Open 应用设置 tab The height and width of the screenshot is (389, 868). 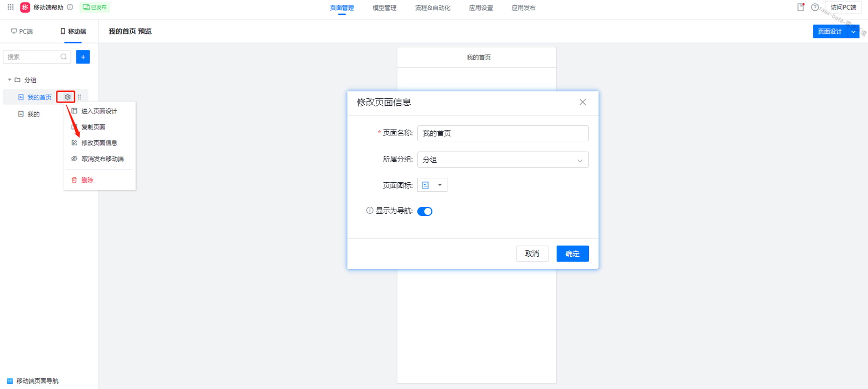(481, 8)
